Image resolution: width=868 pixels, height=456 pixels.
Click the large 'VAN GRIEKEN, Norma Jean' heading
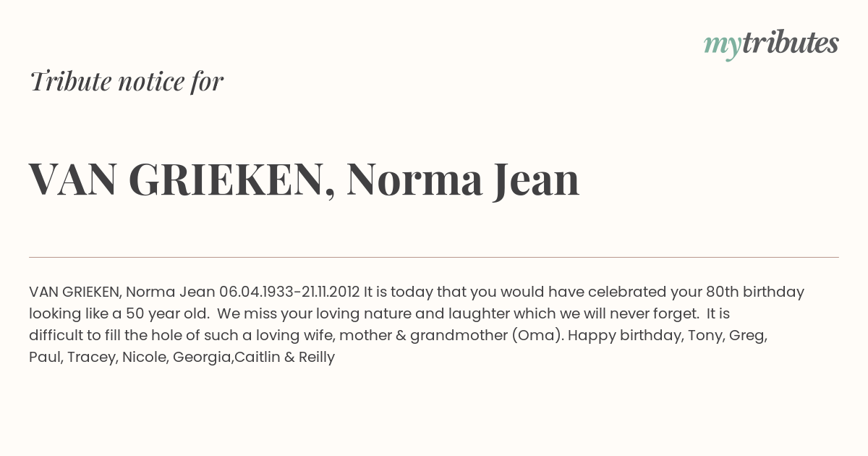tap(305, 180)
